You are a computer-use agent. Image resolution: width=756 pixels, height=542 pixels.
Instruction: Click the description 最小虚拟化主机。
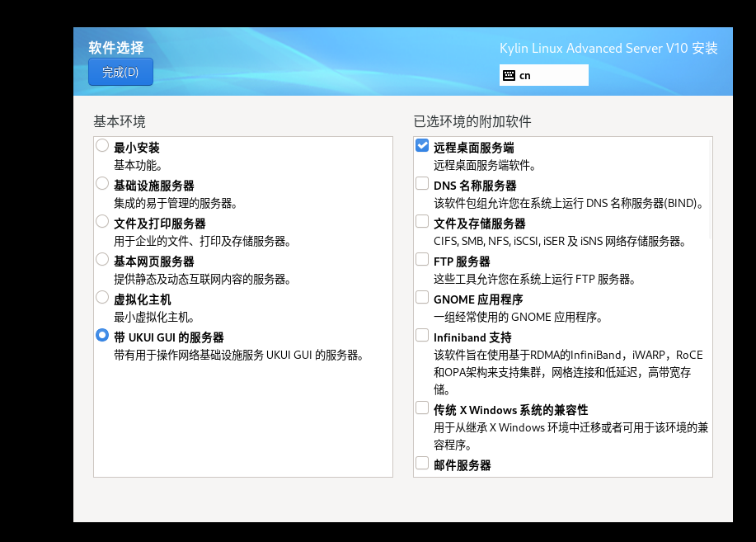tap(154, 317)
